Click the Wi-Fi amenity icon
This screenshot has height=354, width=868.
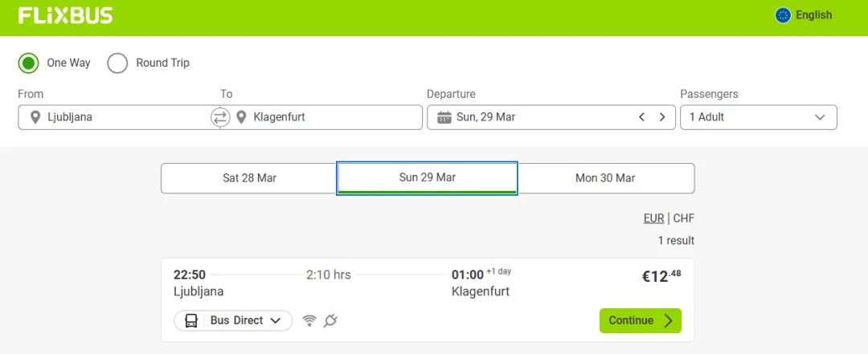(x=309, y=321)
